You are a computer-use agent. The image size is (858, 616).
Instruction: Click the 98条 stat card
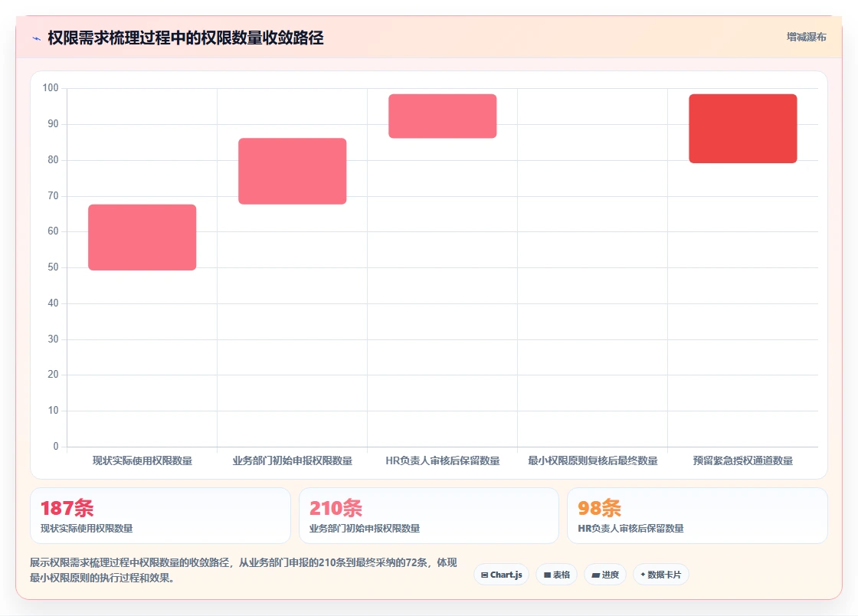click(698, 516)
